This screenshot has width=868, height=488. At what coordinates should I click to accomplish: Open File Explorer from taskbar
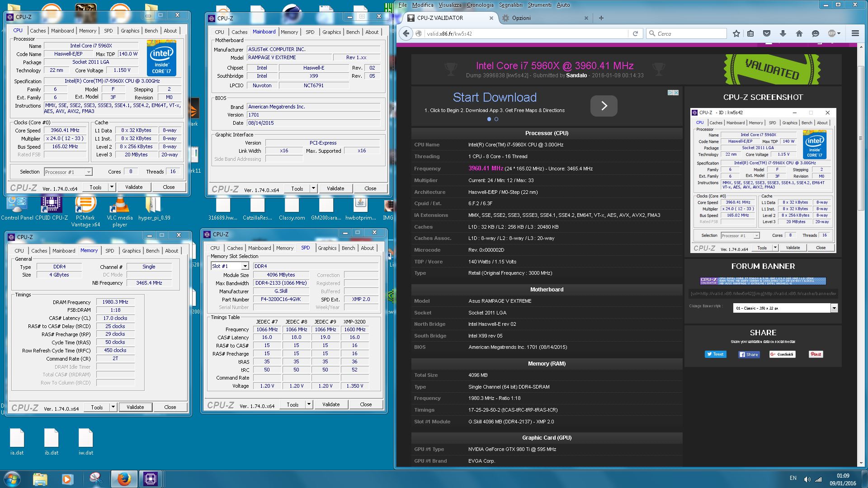40,479
